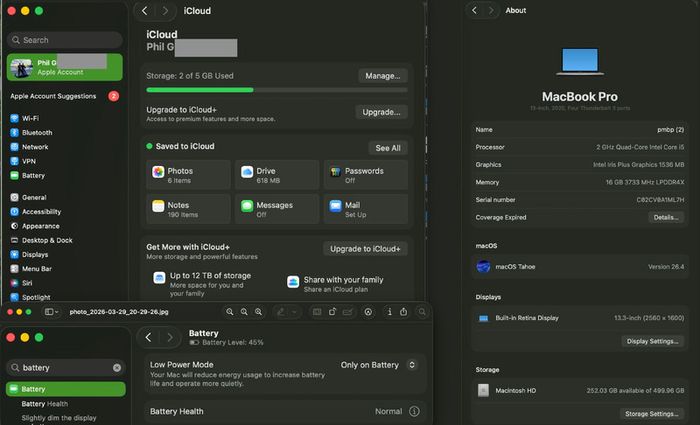The width and height of the screenshot is (700, 425).
Task: Click the macOS Tahoe row in About
Action: (x=580, y=267)
